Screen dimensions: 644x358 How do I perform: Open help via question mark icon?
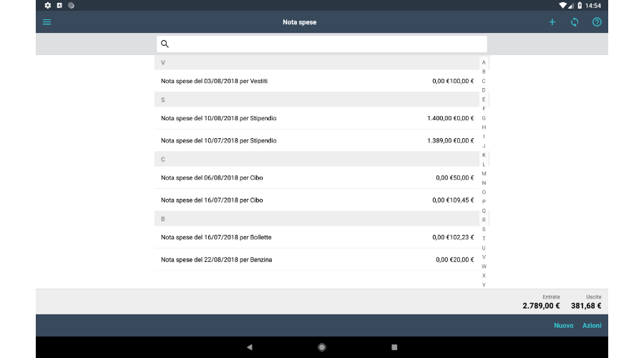click(x=597, y=22)
